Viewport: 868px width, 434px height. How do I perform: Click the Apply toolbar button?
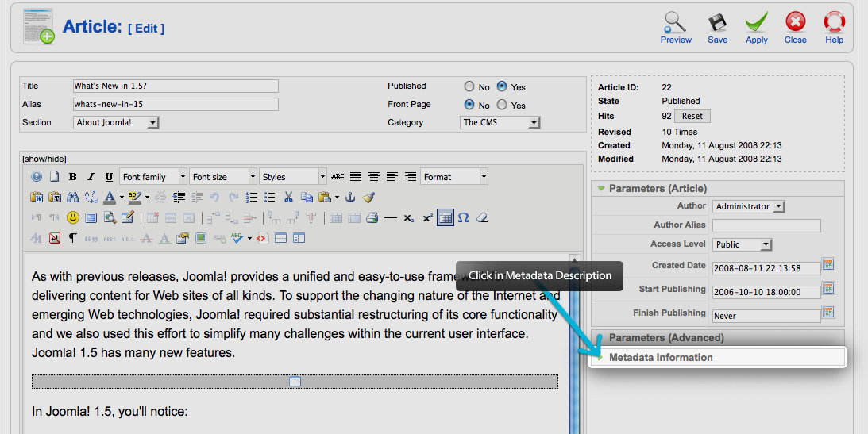[x=756, y=28]
